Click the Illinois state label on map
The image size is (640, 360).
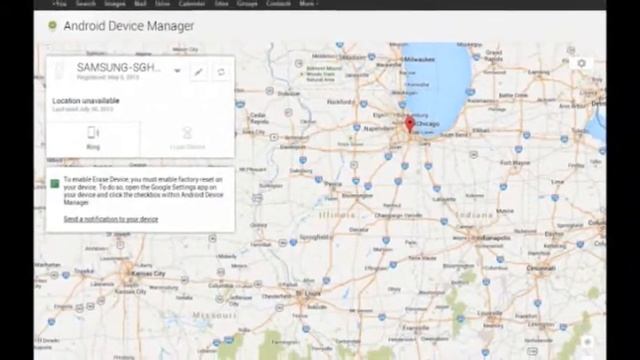(x=337, y=215)
